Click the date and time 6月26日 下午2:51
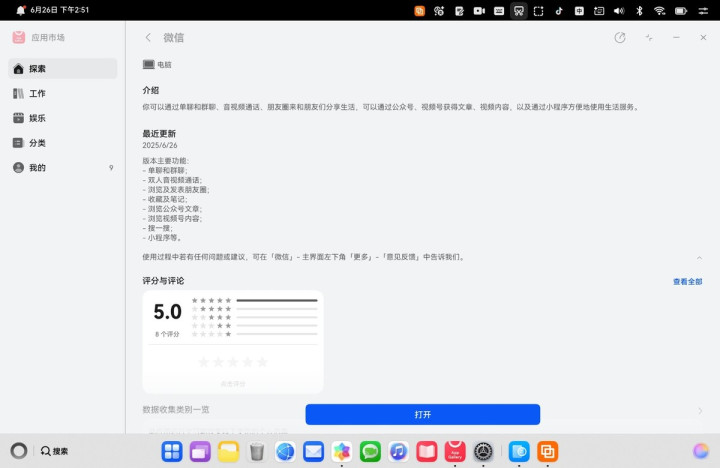This screenshot has width=720, height=468. [60, 10]
